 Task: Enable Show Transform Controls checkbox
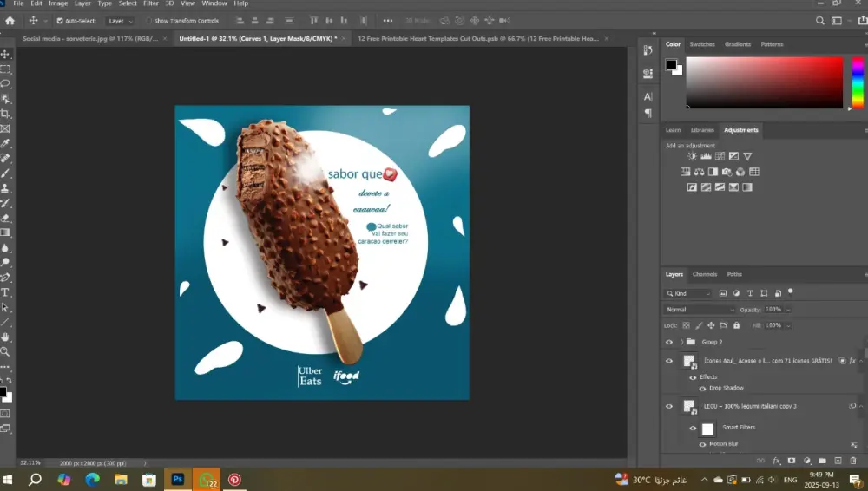148,21
